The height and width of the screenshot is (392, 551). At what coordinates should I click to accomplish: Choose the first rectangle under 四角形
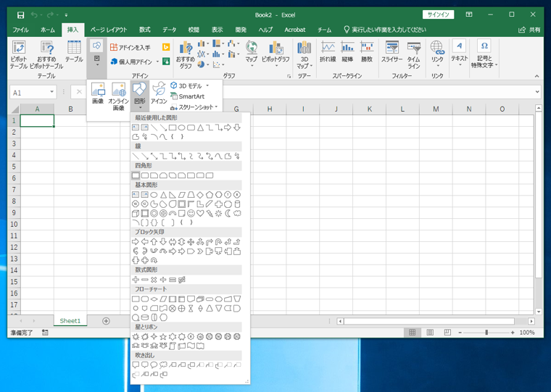pos(136,175)
